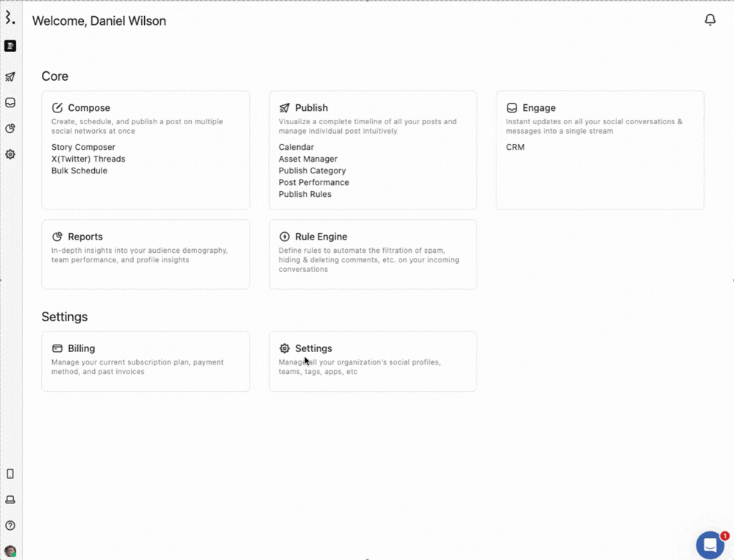The width and height of the screenshot is (734, 560).
Task: Click the laptop icon near sidebar bottom
Action: (x=10, y=500)
